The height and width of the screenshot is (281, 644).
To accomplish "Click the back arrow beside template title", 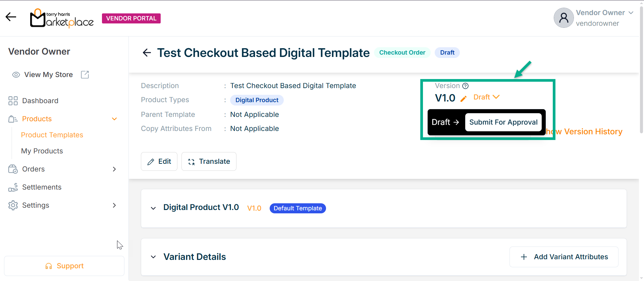I will pyautogui.click(x=147, y=53).
